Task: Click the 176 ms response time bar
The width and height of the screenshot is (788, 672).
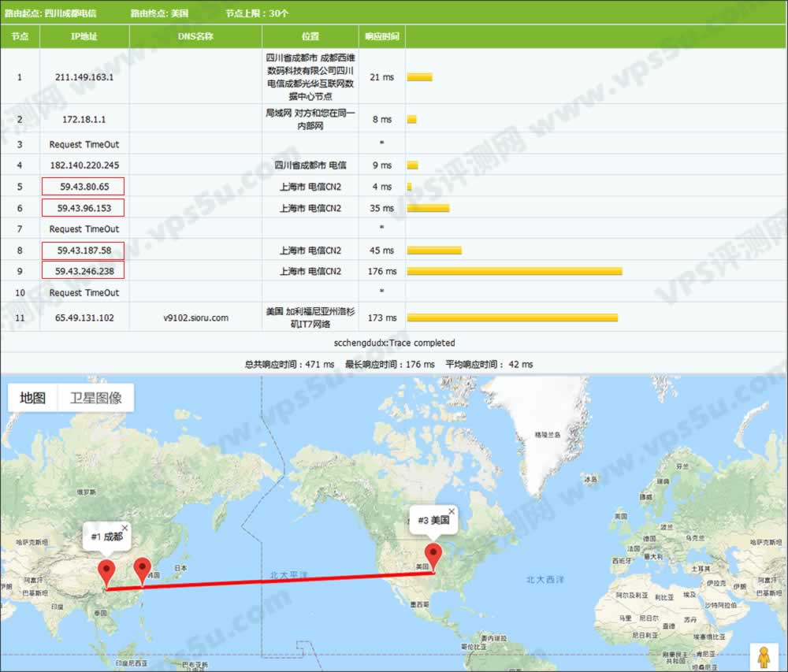Action: [514, 271]
